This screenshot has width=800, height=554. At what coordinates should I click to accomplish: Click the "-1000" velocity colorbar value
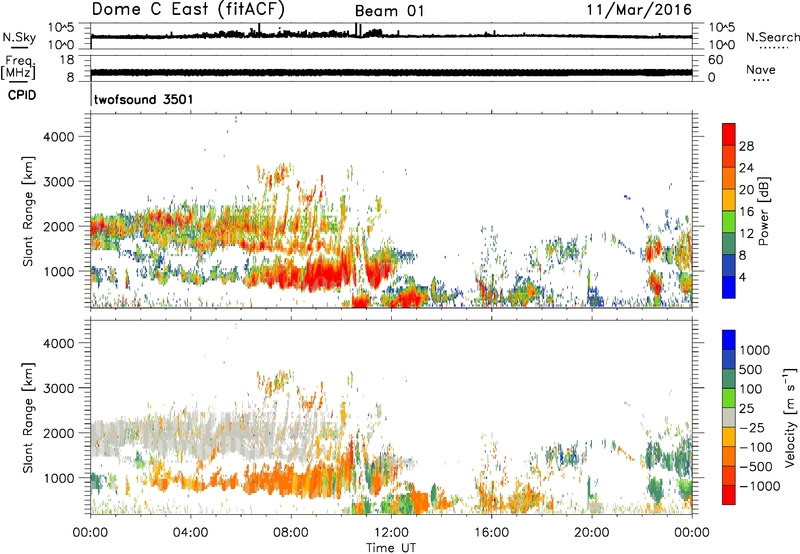[760, 486]
